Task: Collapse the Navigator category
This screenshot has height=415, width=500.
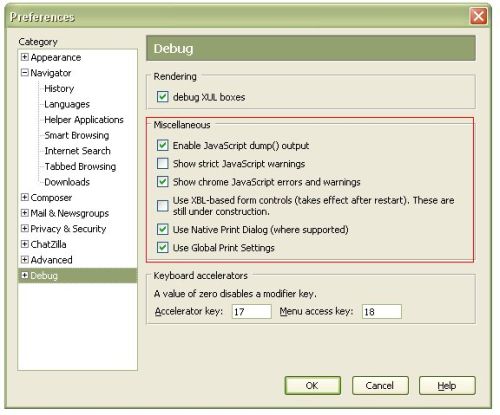Action: pyautogui.click(x=24, y=73)
